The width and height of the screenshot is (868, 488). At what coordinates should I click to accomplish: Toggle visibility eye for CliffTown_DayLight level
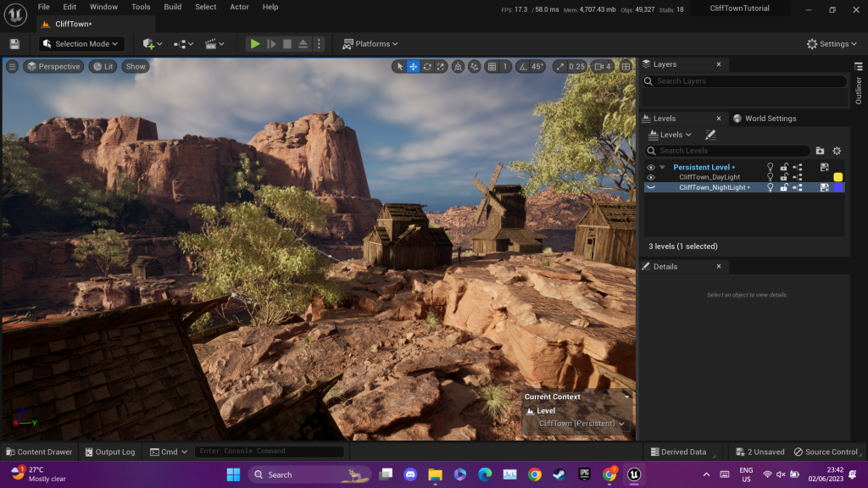pyautogui.click(x=651, y=177)
